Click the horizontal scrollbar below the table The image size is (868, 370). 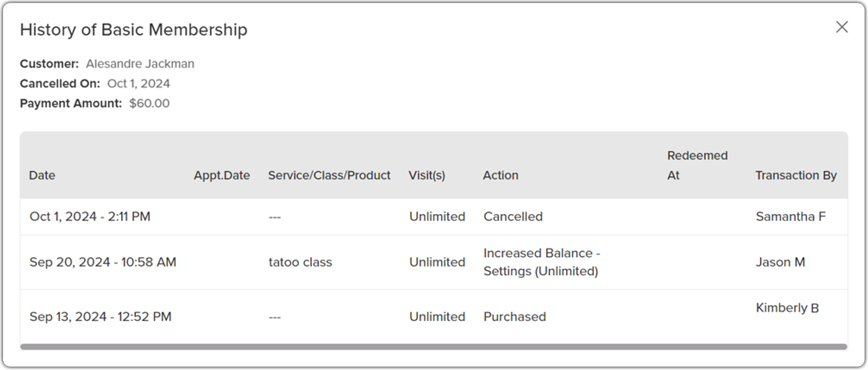434,347
